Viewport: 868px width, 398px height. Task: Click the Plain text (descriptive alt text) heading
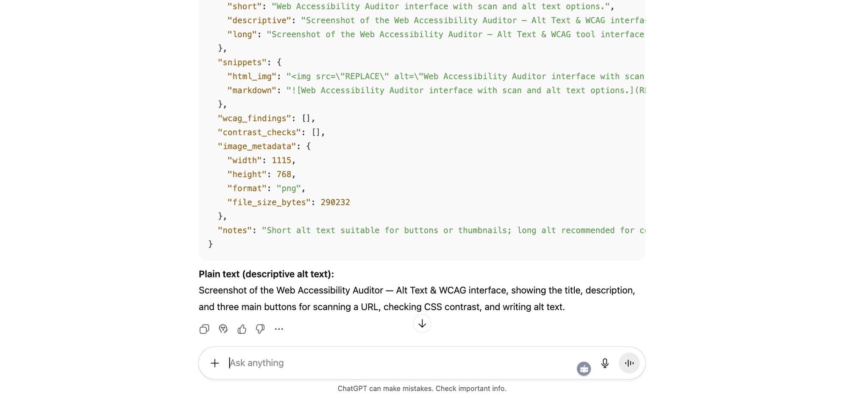pyautogui.click(x=266, y=274)
